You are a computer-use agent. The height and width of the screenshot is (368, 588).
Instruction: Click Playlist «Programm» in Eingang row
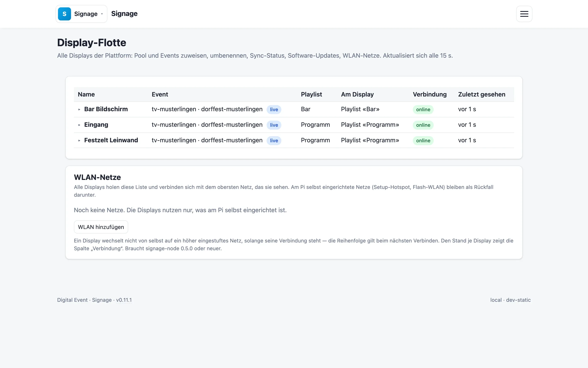click(370, 125)
